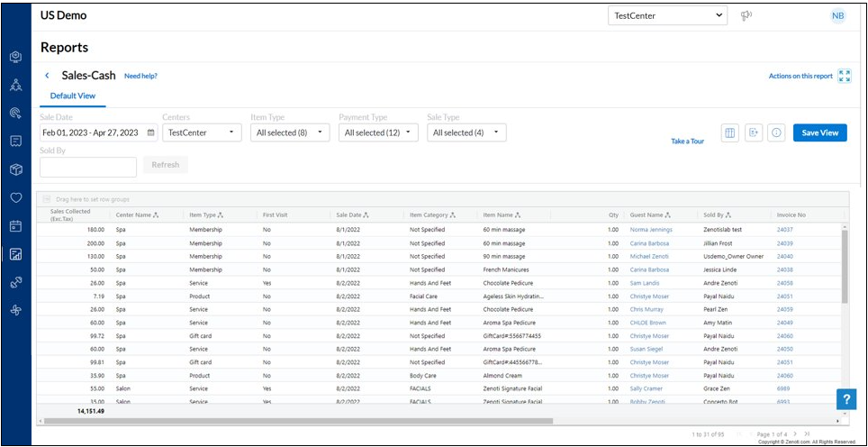The image size is (868, 447).
Task: Click the row groups drop area
Action: pyautogui.click(x=442, y=199)
